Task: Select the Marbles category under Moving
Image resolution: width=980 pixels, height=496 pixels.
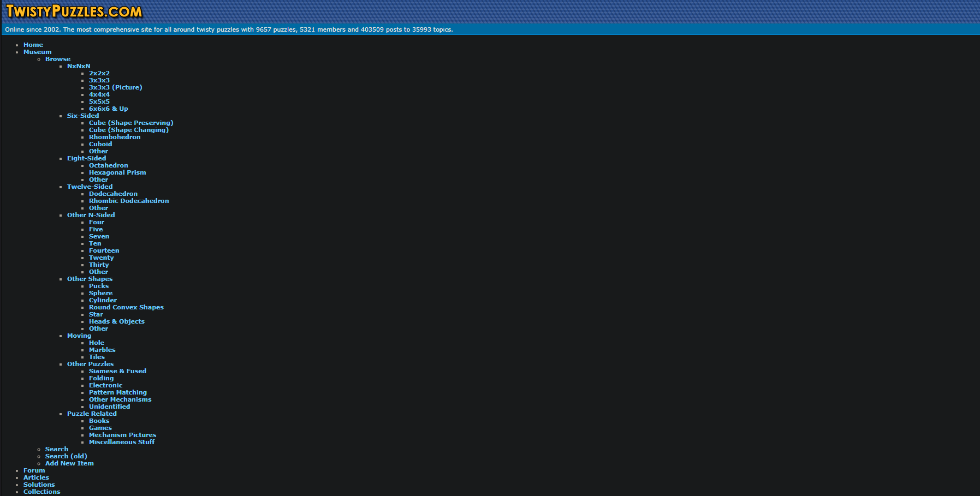Action: (102, 349)
